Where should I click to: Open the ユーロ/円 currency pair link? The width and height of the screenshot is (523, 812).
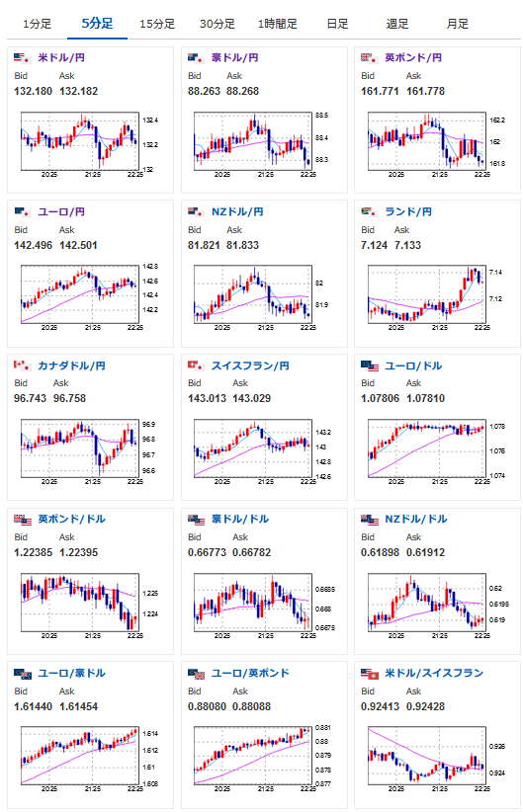click(61, 211)
